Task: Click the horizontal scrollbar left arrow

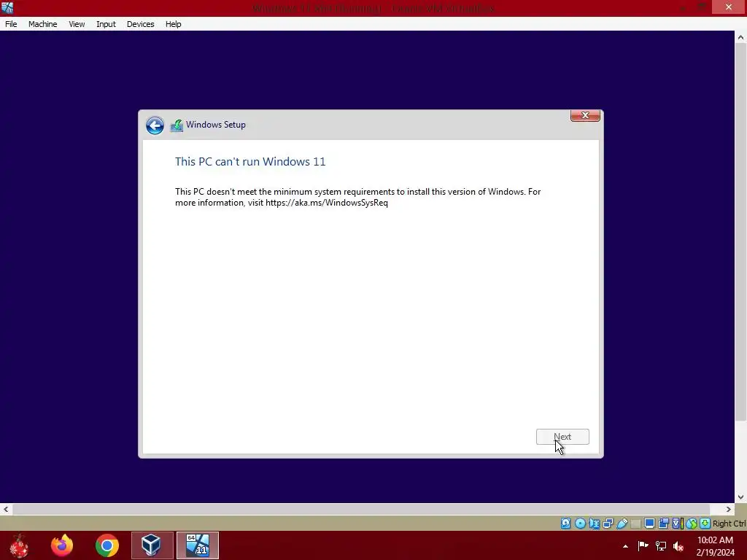Action: point(6,509)
